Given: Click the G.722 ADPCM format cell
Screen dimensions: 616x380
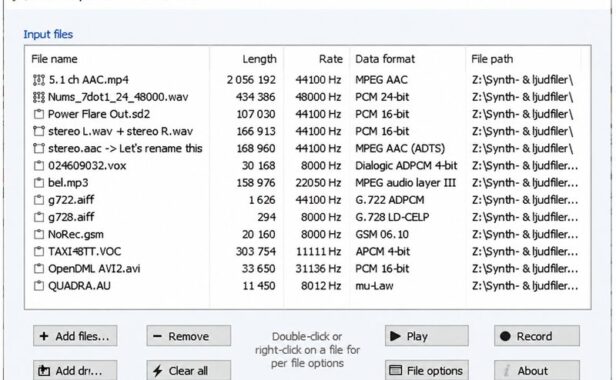Looking at the screenshot, I should (390, 200).
